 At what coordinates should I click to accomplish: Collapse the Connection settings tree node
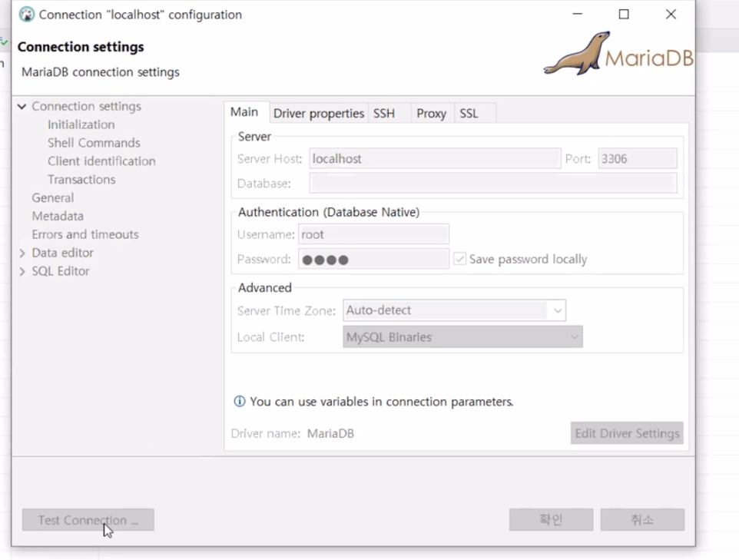click(22, 107)
